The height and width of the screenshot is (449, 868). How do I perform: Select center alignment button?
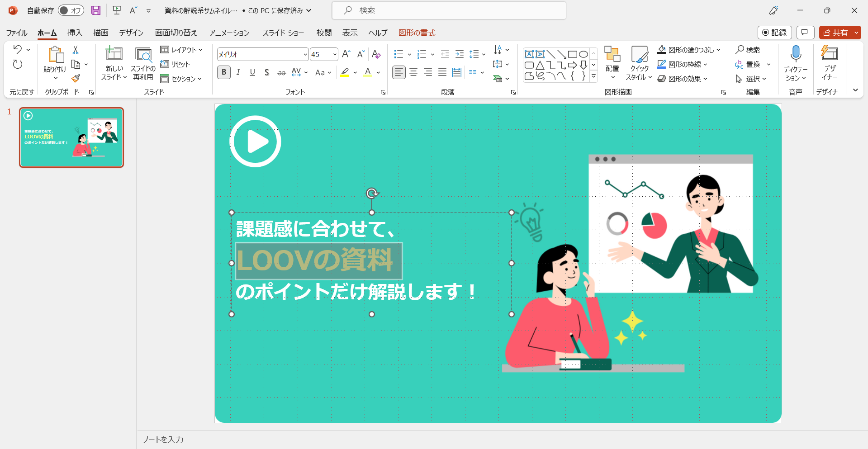pos(413,72)
